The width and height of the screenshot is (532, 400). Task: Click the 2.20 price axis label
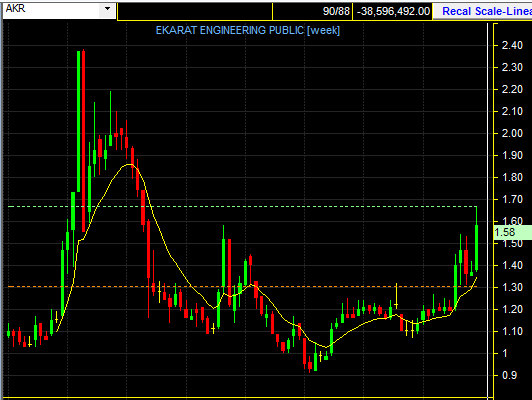512,89
